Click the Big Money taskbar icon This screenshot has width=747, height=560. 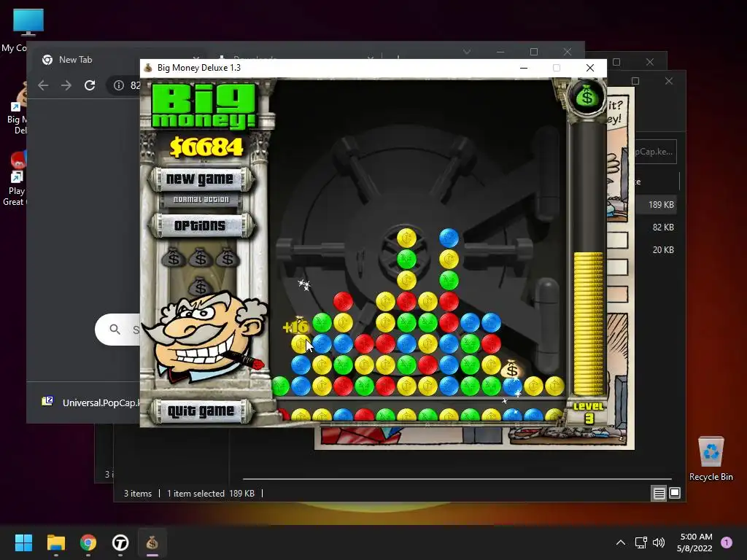(152, 542)
